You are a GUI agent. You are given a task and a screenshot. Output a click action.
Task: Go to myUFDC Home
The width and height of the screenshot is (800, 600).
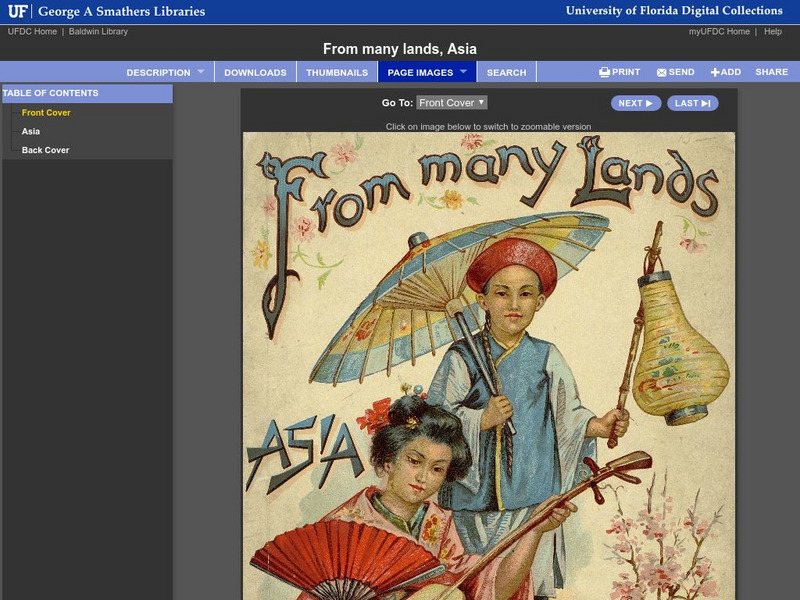point(719,32)
